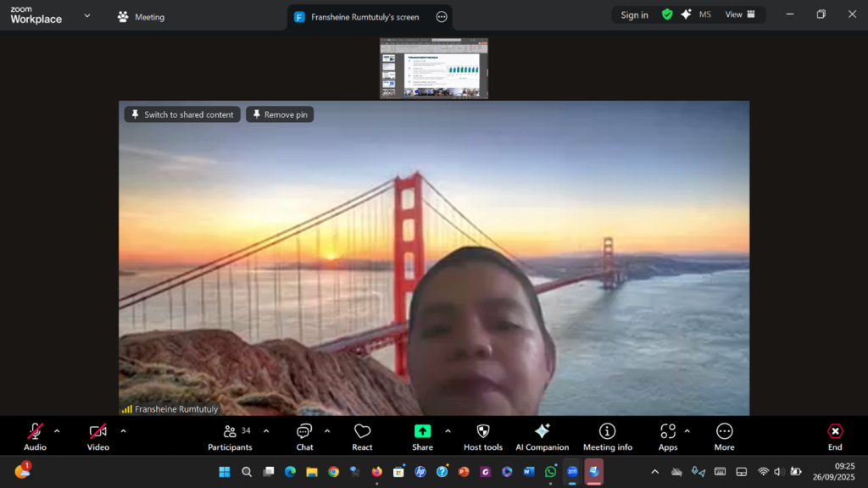The height and width of the screenshot is (488, 868).
Task: Click the Sign in button
Action: click(634, 14)
